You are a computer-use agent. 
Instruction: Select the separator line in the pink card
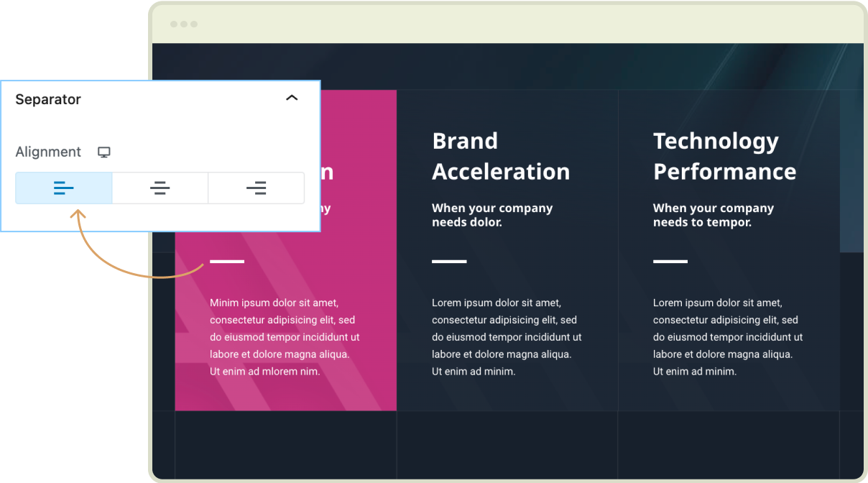[x=227, y=262]
